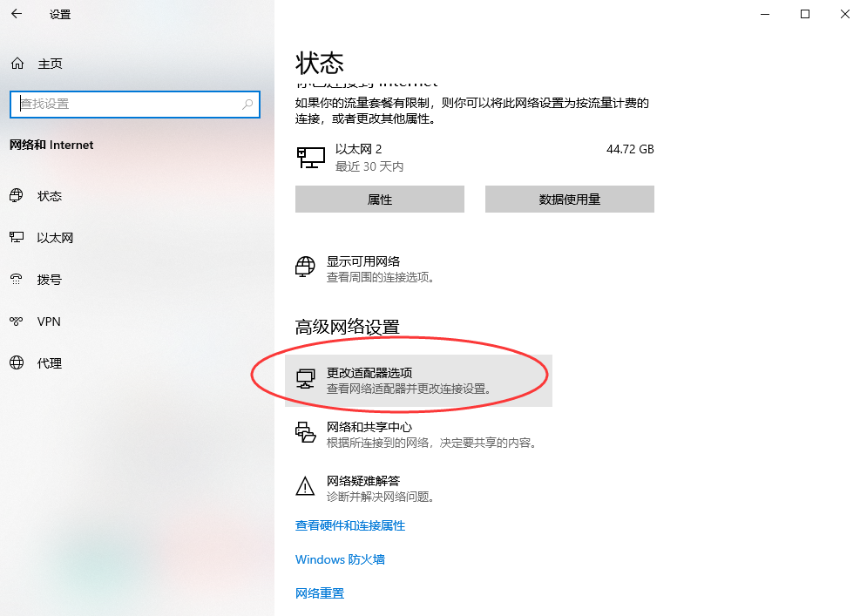
Task: Open 以太网 settings from the sidebar
Action: tap(54, 237)
